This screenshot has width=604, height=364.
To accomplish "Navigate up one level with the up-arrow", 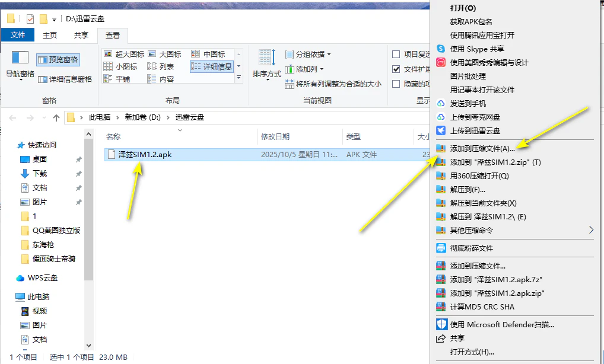I will [x=55, y=117].
